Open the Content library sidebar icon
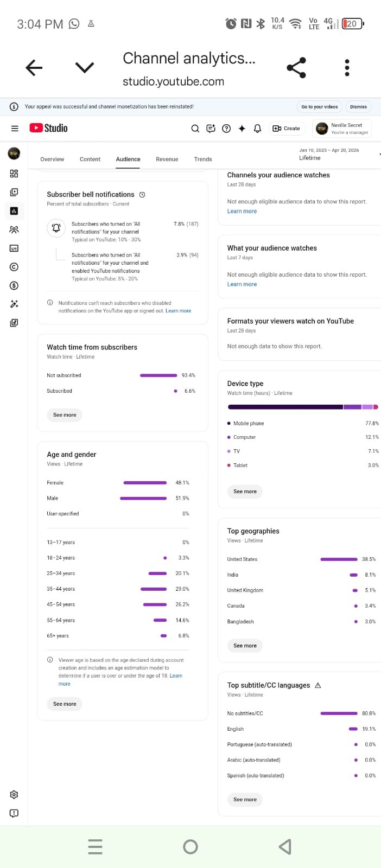 click(x=14, y=192)
